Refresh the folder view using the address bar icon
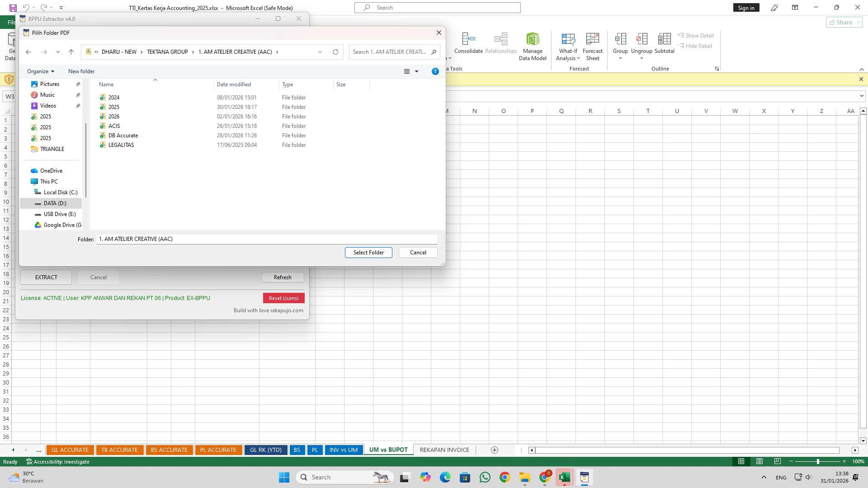 click(x=335, y=52)
